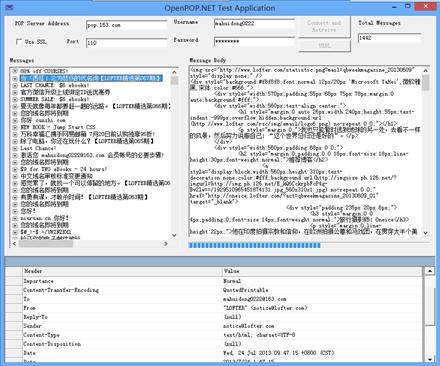
Task: Toggle the Use SSL checkbox
Action: 19,42
